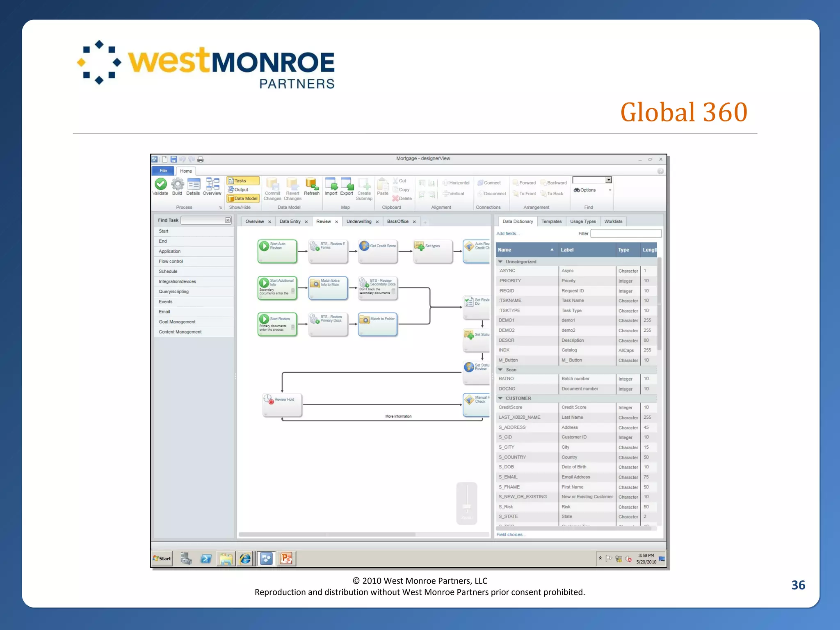Click the Horizontal alignment option
This screenshot has width=840, height=630.
tap(456, 183)
